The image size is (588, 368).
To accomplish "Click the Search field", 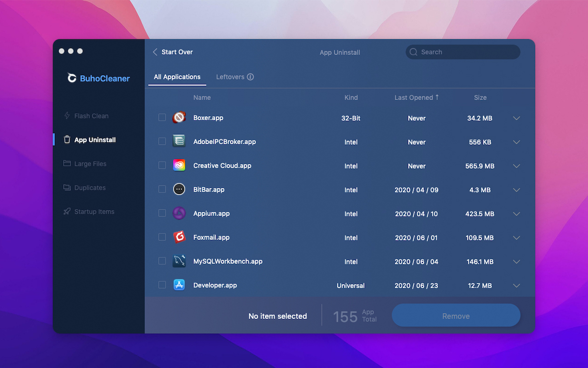I will (463, 52).
